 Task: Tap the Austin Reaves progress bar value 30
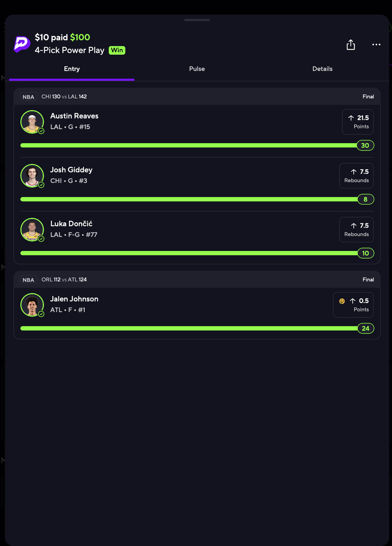[x=365, y=145]
